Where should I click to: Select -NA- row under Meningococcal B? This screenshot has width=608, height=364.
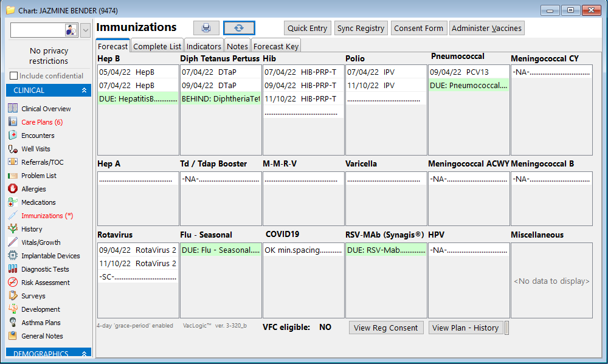[551, 179]
